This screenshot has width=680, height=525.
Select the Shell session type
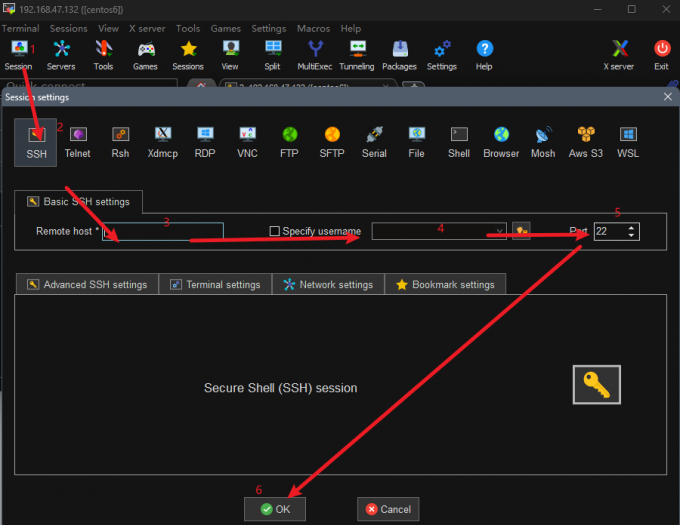click(x=459, y=142)
